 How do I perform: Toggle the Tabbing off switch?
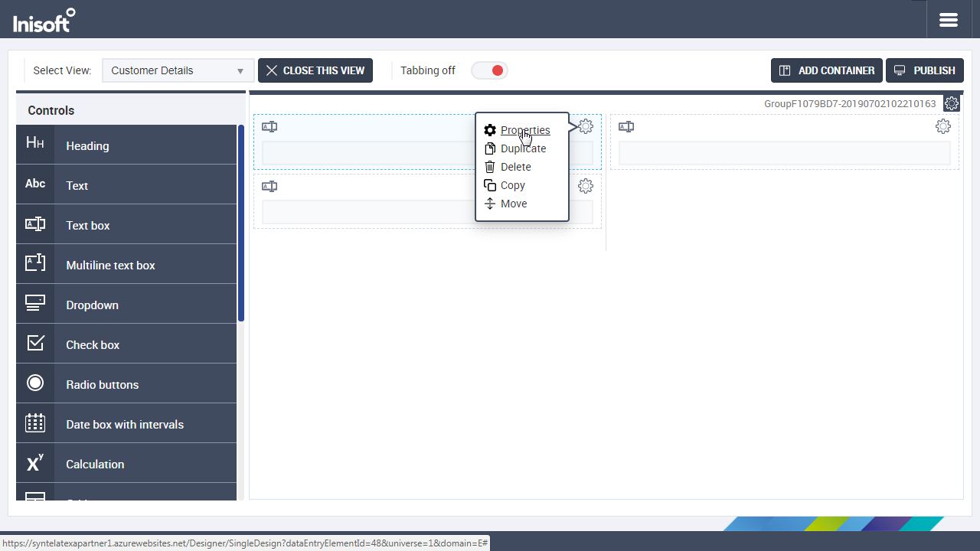[489, 70]
